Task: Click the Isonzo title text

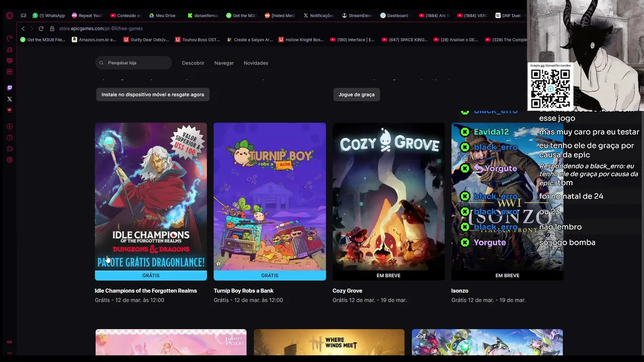Action: click(460, 291)
